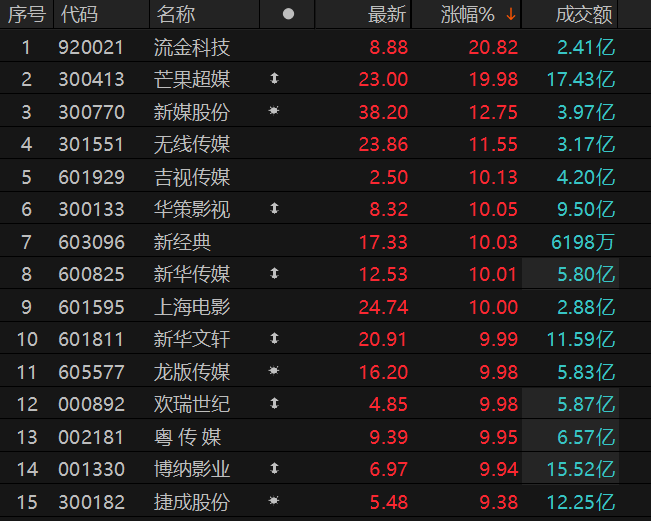
Task: Click the 20.82 percent change value
Action: (x=493, y=47)
